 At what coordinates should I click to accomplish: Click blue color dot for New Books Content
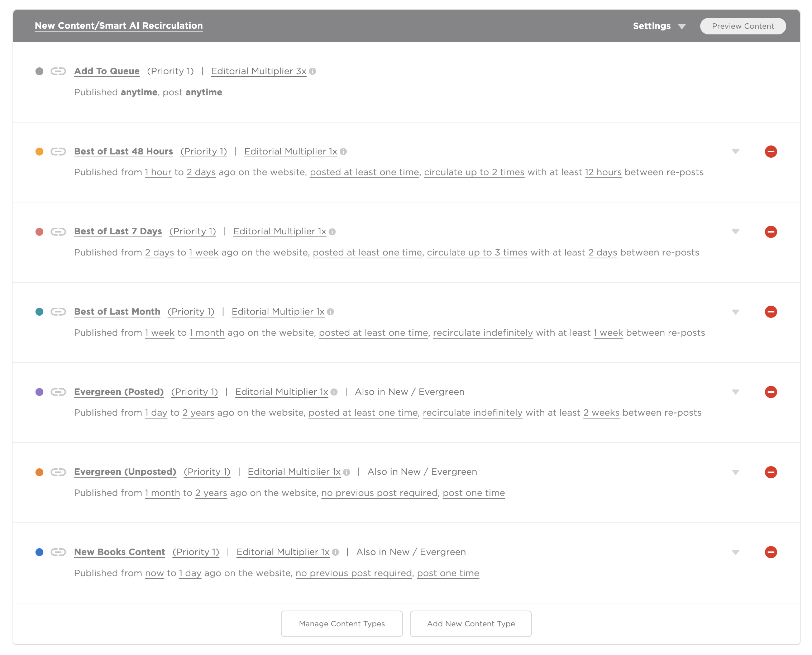pos(39,553)
